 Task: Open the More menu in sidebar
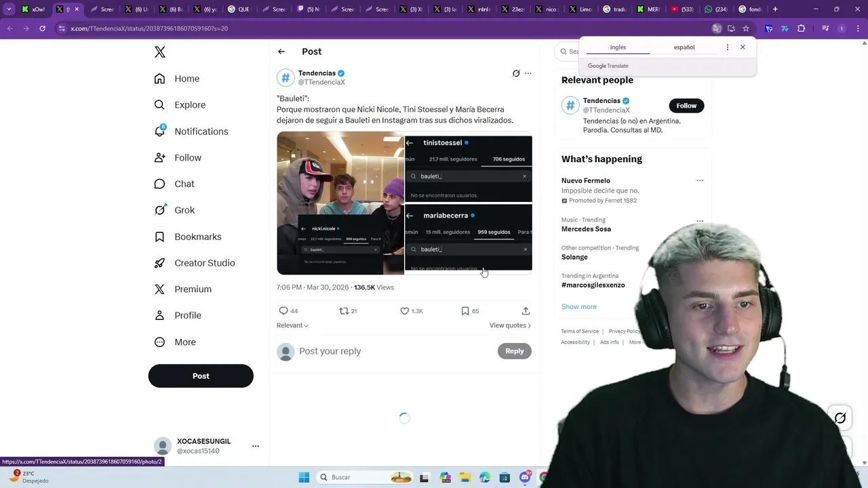click(x=175, y=342)
